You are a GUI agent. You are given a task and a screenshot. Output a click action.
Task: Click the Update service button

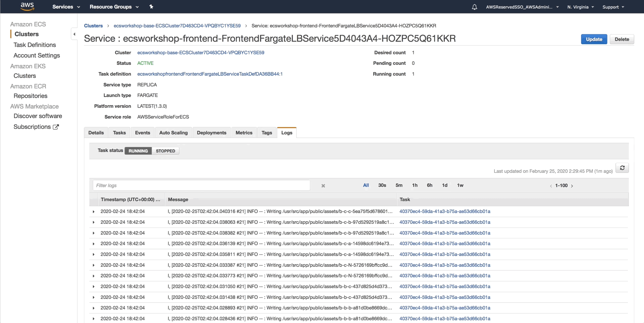pos(594,39)
